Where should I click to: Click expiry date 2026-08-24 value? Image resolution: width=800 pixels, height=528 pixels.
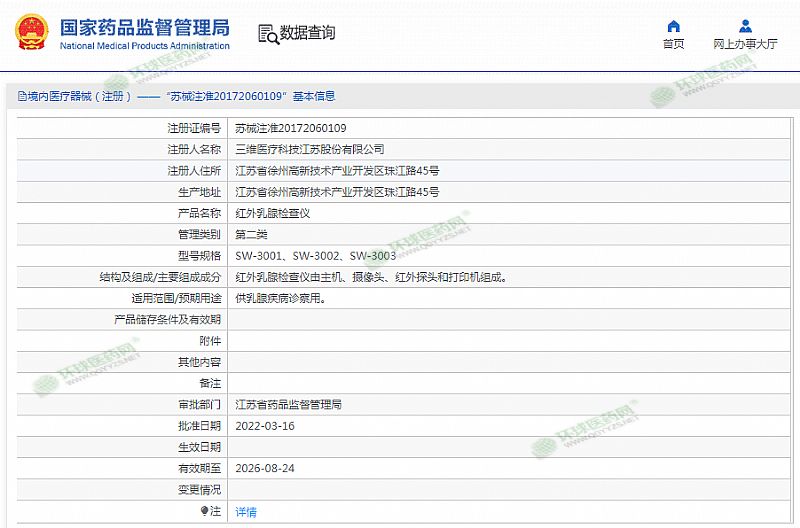(x=265, y=468)
